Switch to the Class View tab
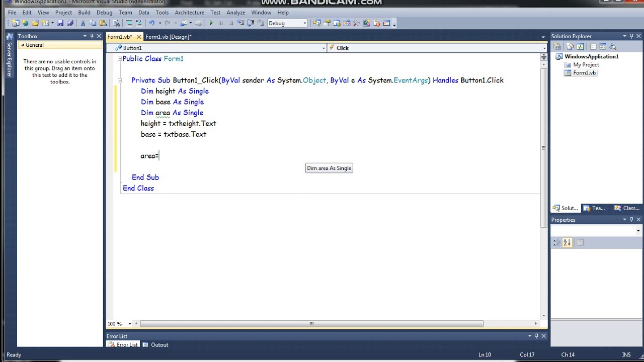This screenshot has height=362, width=644. coord(627,208)
